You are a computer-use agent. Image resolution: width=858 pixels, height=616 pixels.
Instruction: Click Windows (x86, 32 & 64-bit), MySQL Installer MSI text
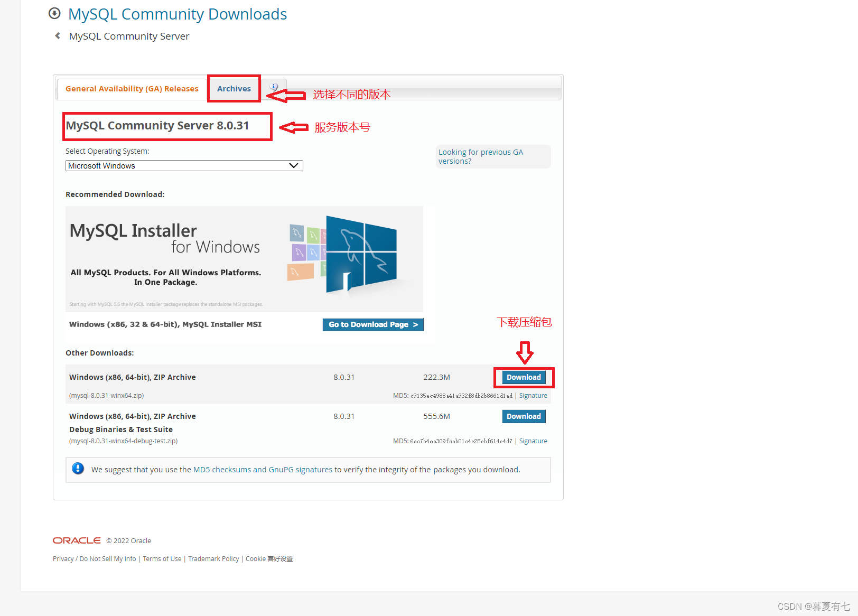tap(165, 324)
